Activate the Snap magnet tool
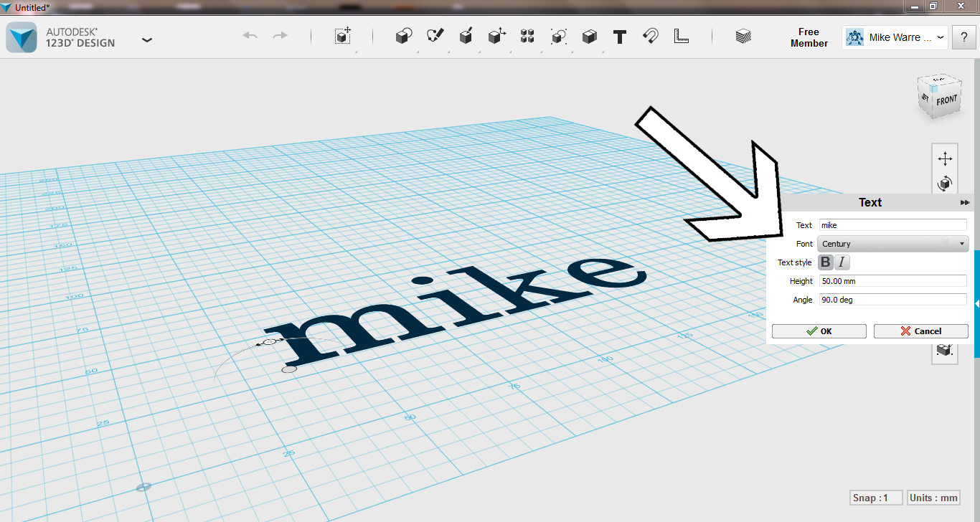980x522 pixels. [x=651, y=37]
